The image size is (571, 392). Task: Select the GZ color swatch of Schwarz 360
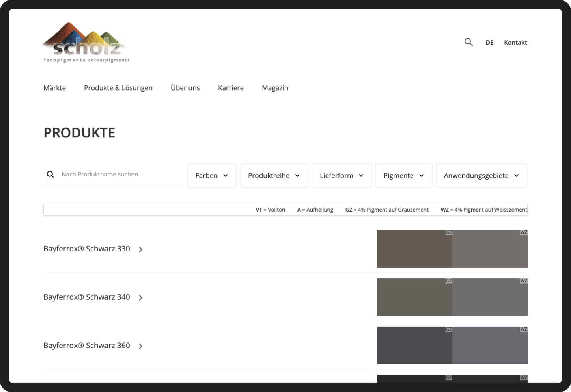[414, 346]
